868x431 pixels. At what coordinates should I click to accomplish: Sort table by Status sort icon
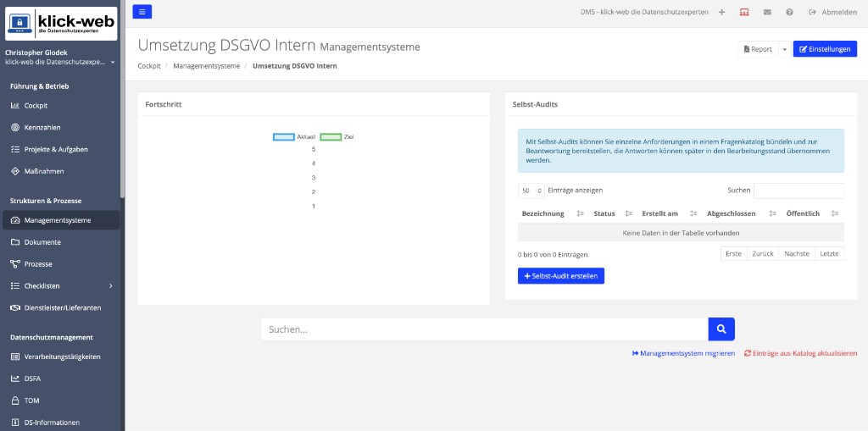(x=629, y=213)
